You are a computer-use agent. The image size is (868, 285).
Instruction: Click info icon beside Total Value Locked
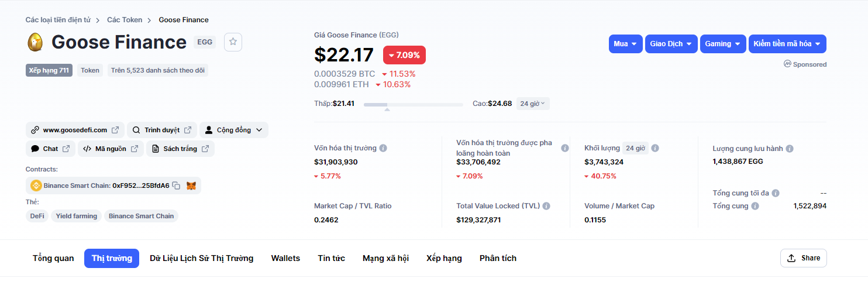tap(546, 206)
